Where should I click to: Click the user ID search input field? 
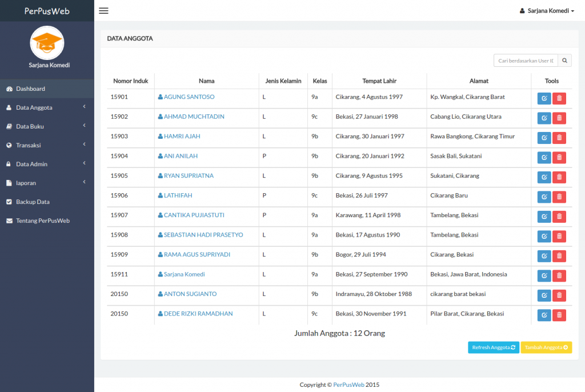526,60
